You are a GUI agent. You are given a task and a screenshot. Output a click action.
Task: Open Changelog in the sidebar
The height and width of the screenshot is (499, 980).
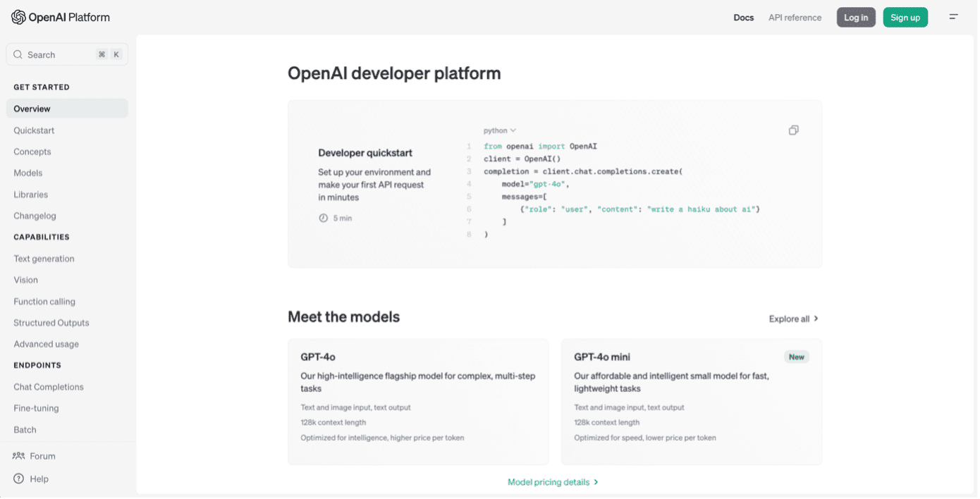[35, 216]
